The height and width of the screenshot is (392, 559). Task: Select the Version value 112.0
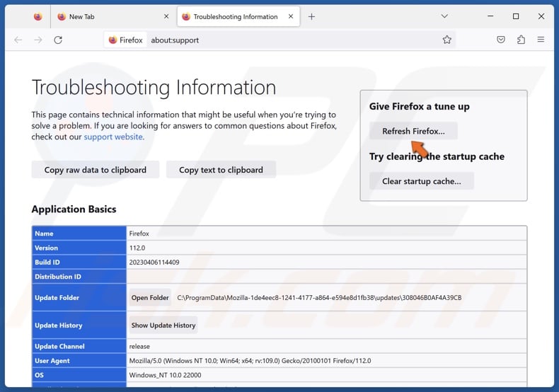[x=137, y=248]
